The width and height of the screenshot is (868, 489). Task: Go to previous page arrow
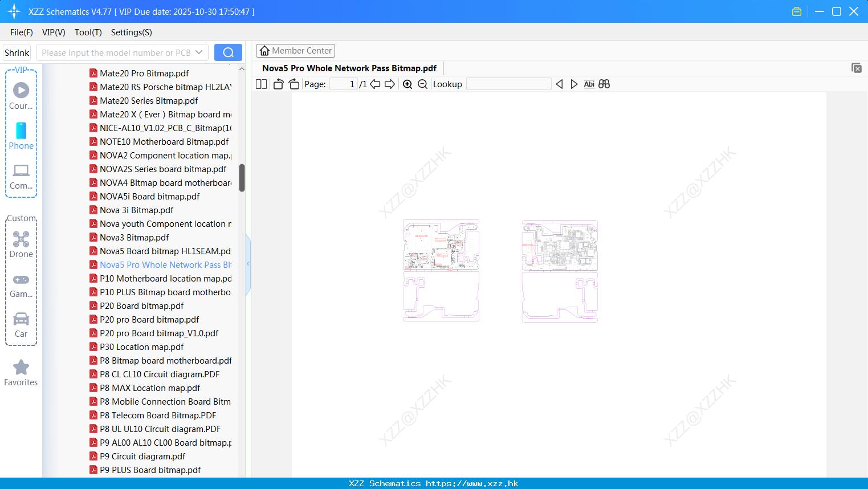(375, 84)
